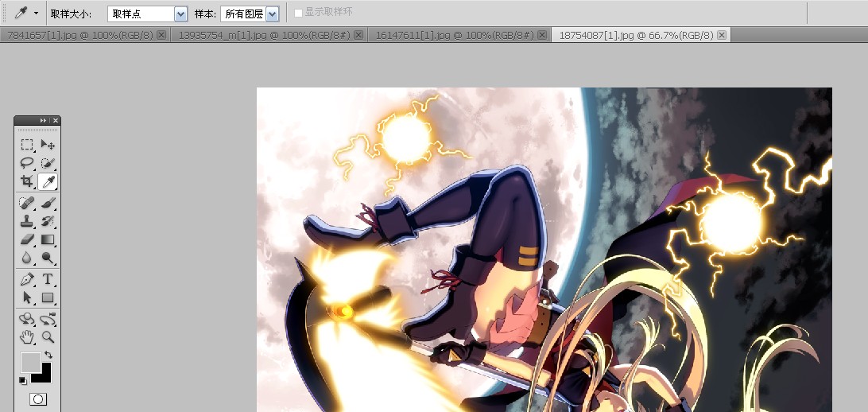Select the Rectangular Marquee tool

(x=26, y=145)
